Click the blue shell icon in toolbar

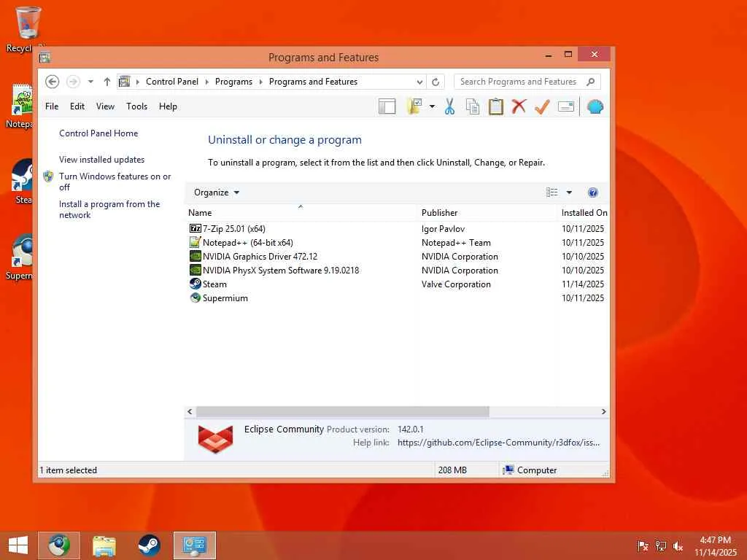[595, 106]
